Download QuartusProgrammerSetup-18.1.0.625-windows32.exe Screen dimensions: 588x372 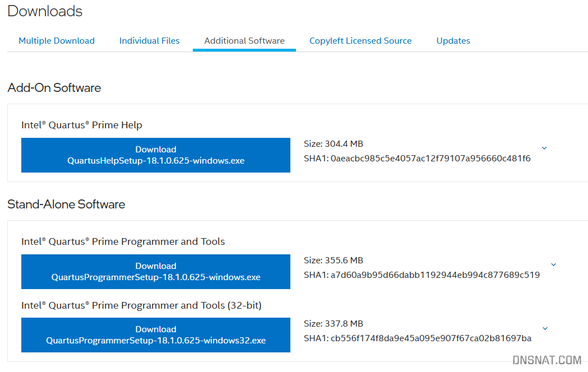[156, 335]
